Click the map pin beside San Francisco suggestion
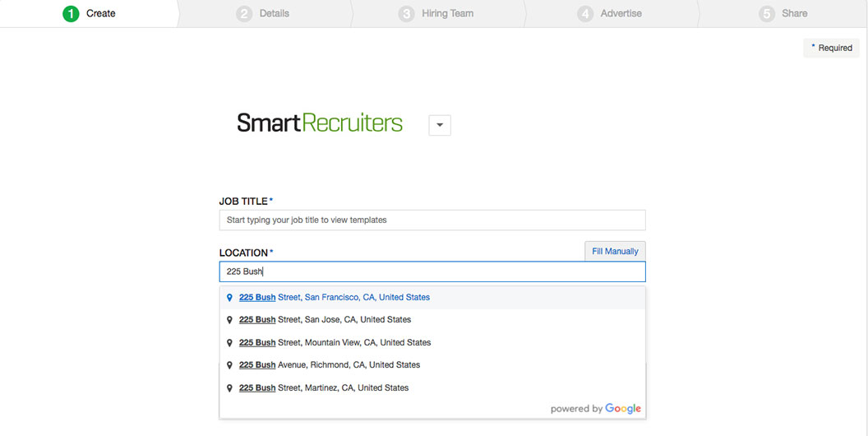868x436 pixels. pyautogui.click(x=229, y=298)
